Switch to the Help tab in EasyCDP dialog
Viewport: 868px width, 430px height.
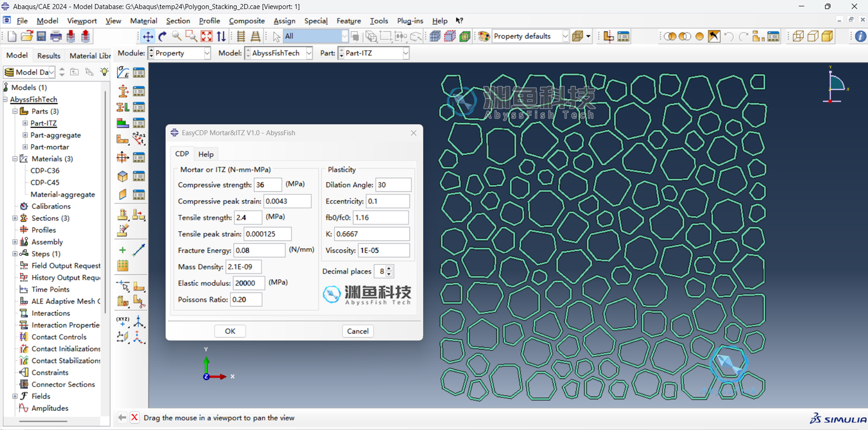coord(206,154)
